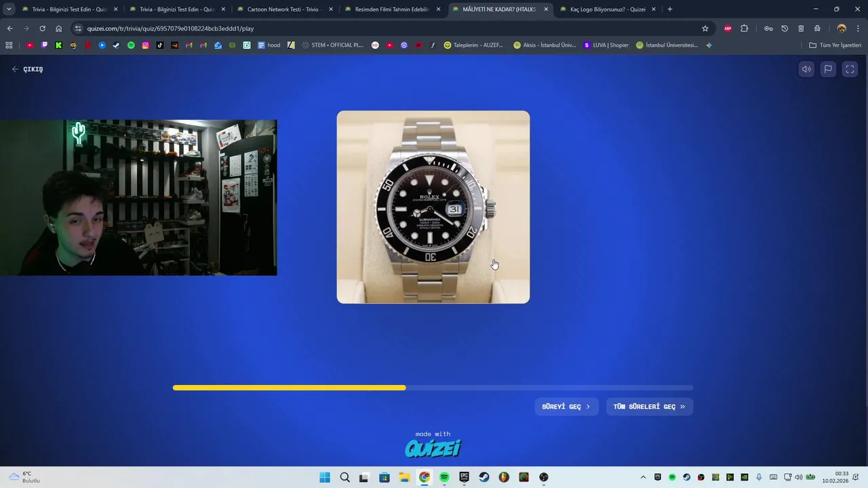868x488 pixels.
Task: Click the Quizei logo at the bottom
Action: (x=433, y=448)
